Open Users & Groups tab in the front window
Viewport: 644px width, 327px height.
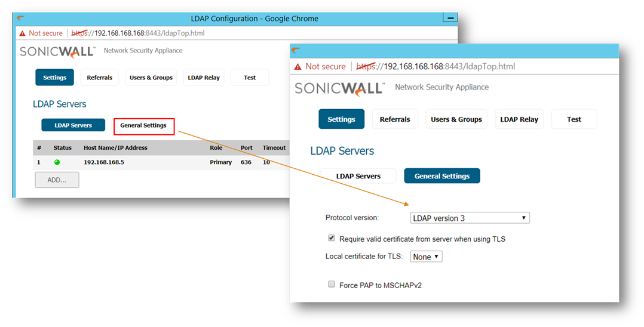click(456, 119)
